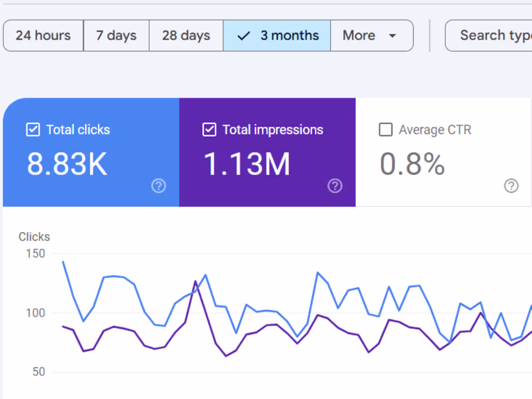The width and height of the screenshot is (532, 399).
Task: Open the Average CTR help tooltip icon
Action: point(511,186)
